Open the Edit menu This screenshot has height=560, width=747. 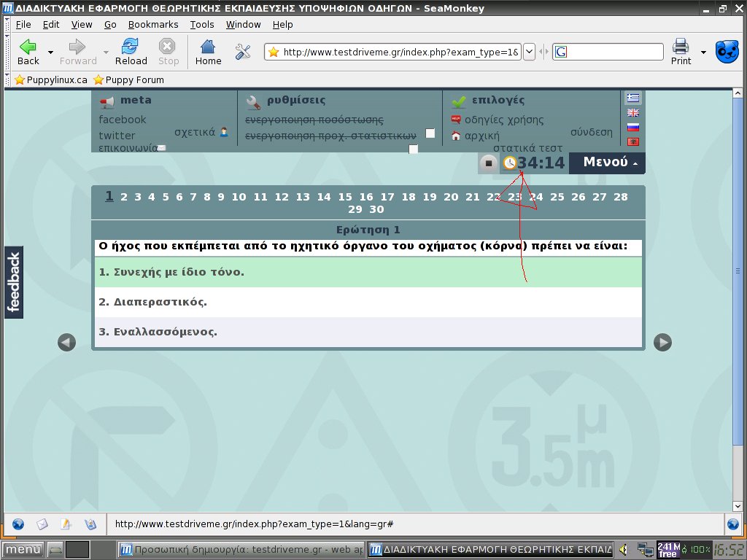pyautogui.click(x=51, y=24)
